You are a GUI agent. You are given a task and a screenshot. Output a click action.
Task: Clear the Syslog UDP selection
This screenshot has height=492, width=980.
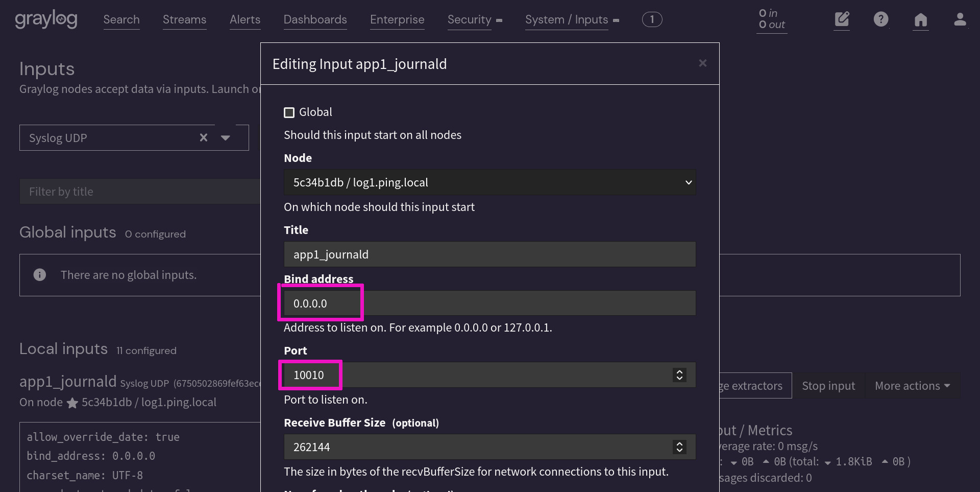(x=204, y=137)
